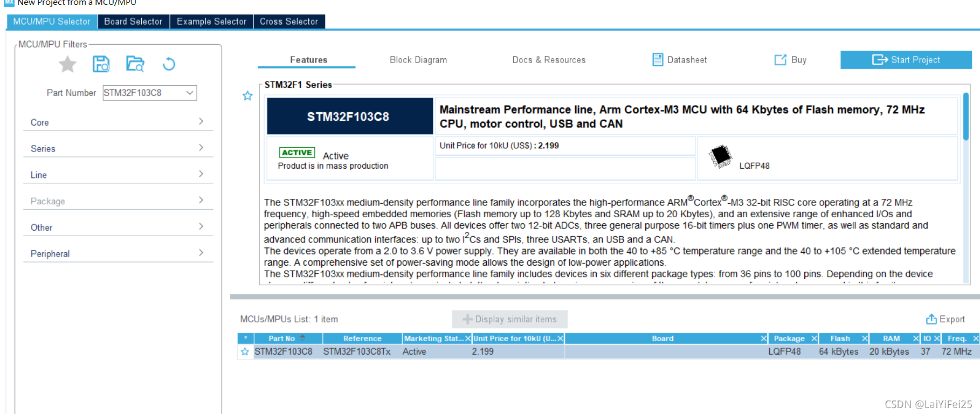Open Part Number dropdown
This screenshot has width=980, height=414.
coord(190,93)
